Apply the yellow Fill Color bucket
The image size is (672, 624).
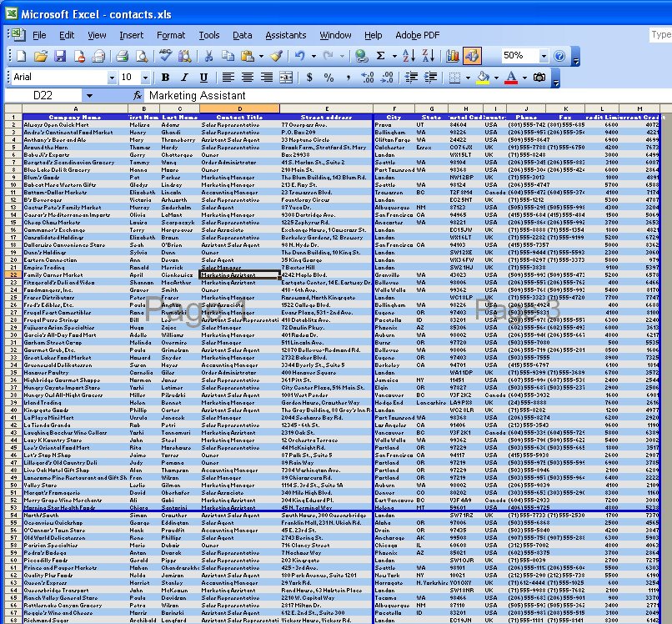pyautogui.click(x=483, y=78)
